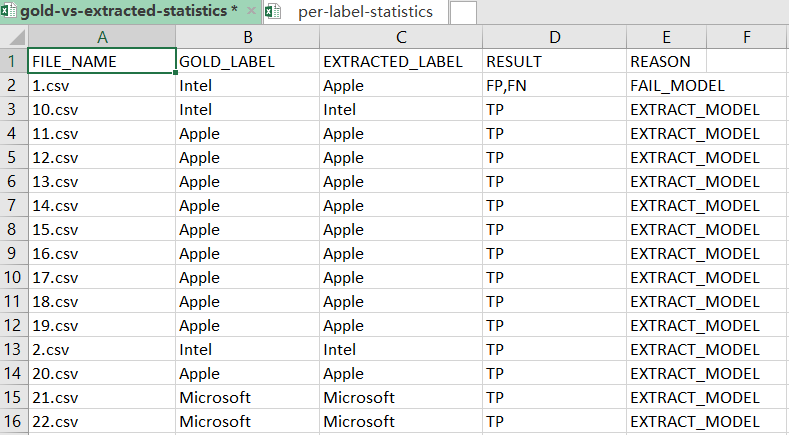Select column A header
Image resolution: width=789 pixels, height=435 pixels.
(x=102, y=37)
